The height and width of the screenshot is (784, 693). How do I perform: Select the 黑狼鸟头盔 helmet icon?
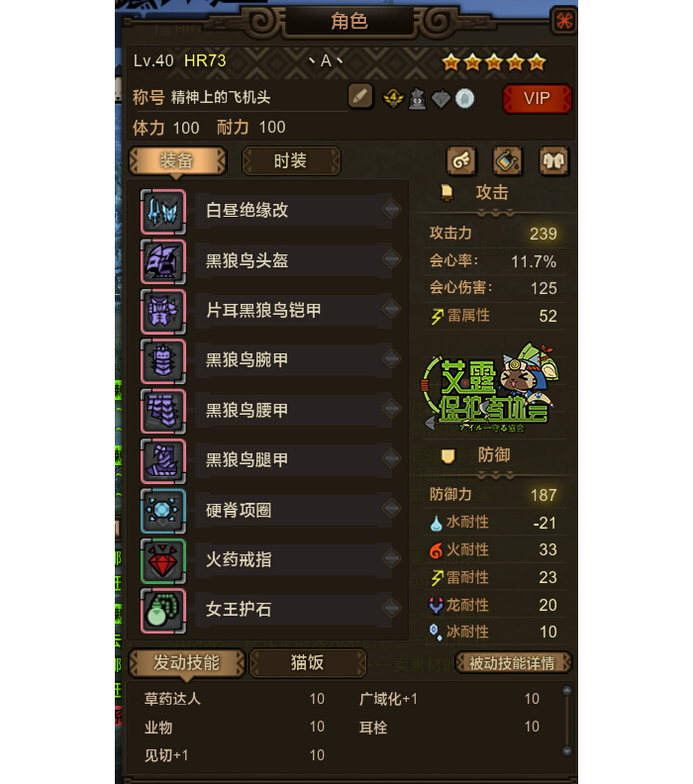[163, 261]
